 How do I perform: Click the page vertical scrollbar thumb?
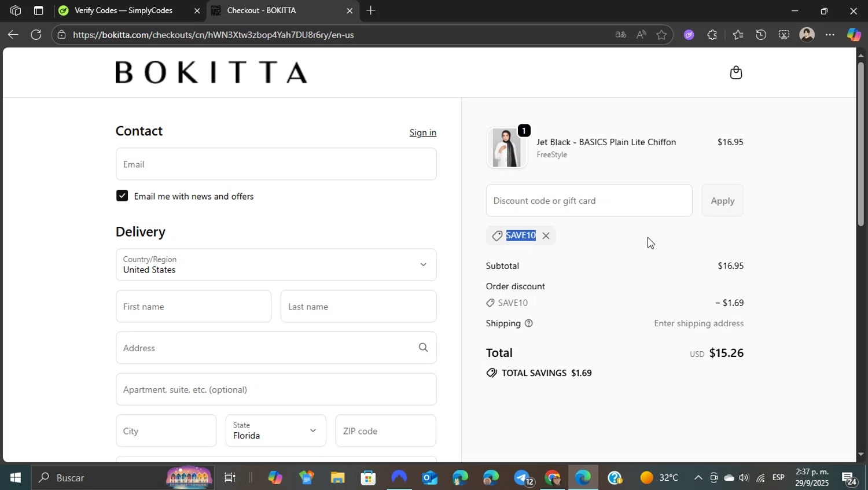coord(860,143)
